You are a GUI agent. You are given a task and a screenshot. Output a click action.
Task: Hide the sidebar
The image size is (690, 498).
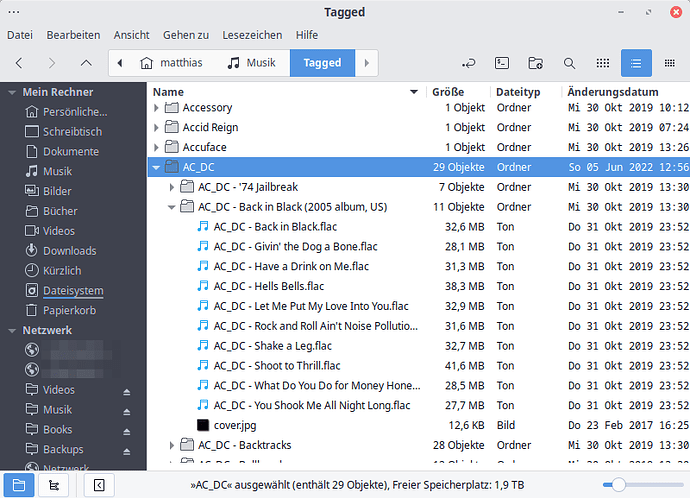99,485
